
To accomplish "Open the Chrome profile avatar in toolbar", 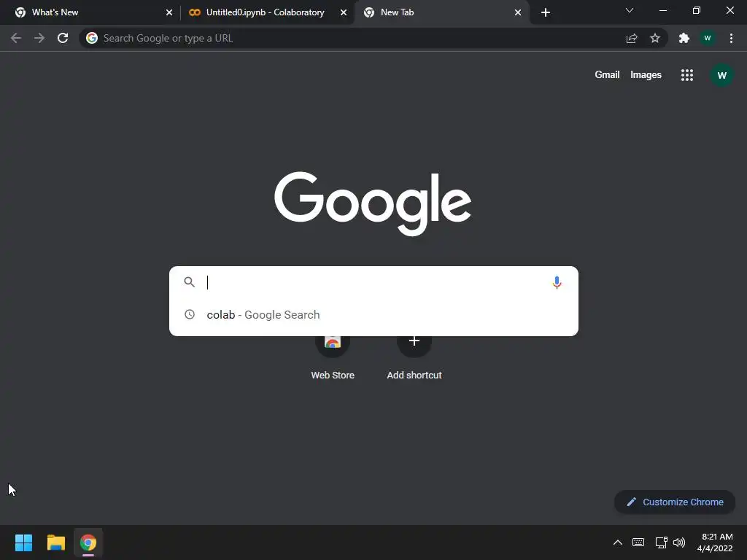I will pyautogui.click(x=708, y=38).
